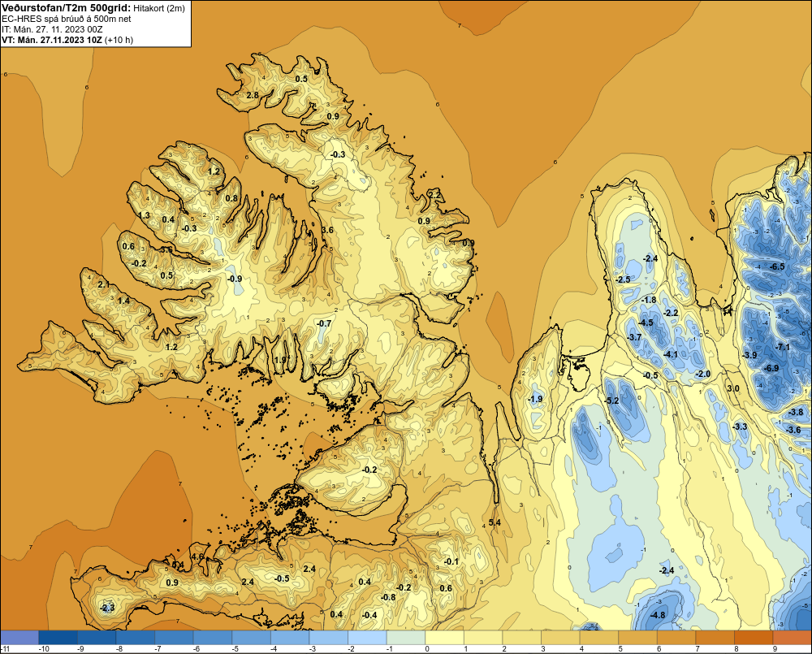Click the 5.4 temperature value
Image resolution: width=812 pixels, height=654 pixels.
(495, 522)
